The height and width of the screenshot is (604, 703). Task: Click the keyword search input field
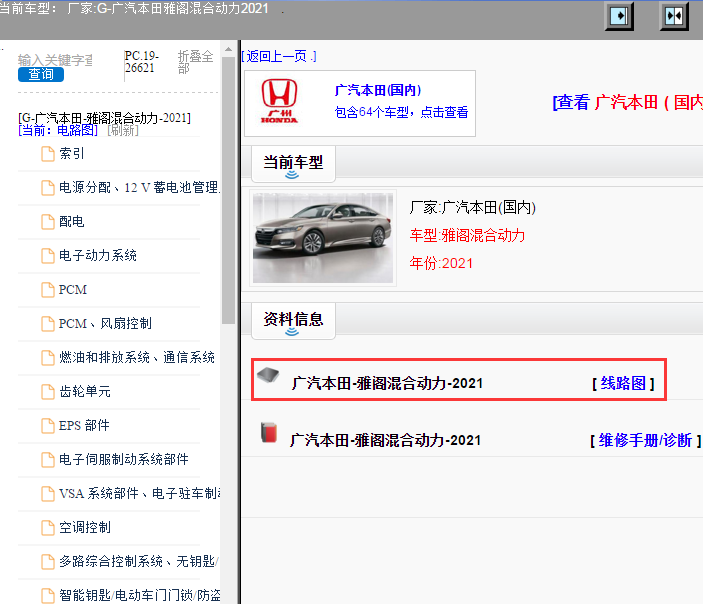click(55, 60)
